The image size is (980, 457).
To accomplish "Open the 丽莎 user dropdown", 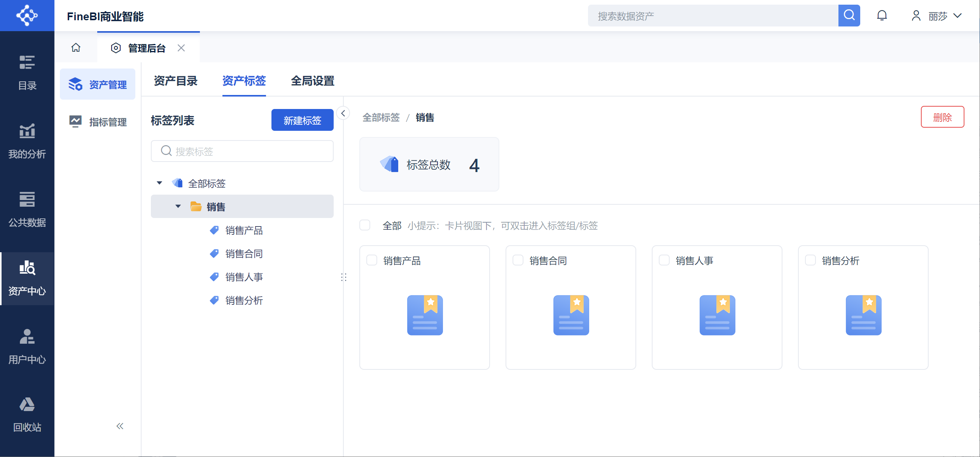I will [937, 16].
